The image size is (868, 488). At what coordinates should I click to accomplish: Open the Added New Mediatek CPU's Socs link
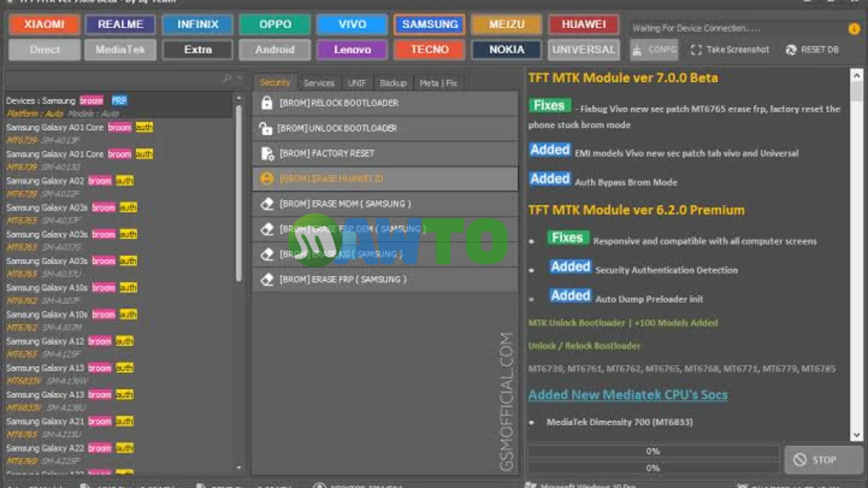[628, 394]
